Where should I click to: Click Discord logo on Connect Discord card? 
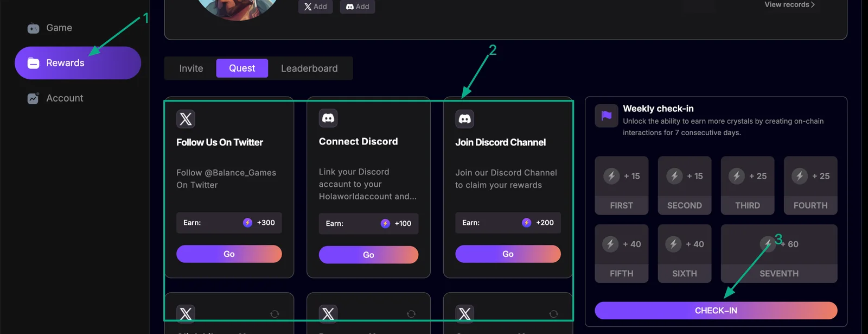pos(328,118)
